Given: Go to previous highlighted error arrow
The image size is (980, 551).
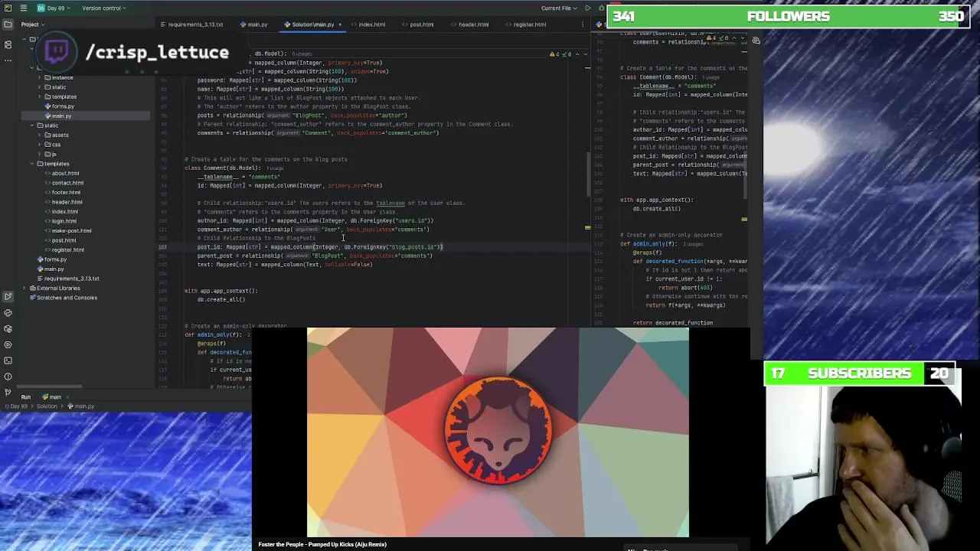Looking at the screenshot, I should [x=577, y=54].
